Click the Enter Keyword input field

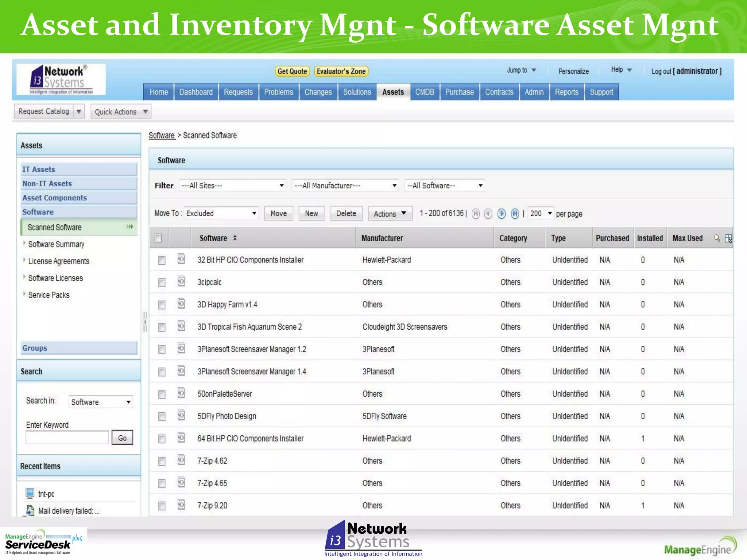67,437
